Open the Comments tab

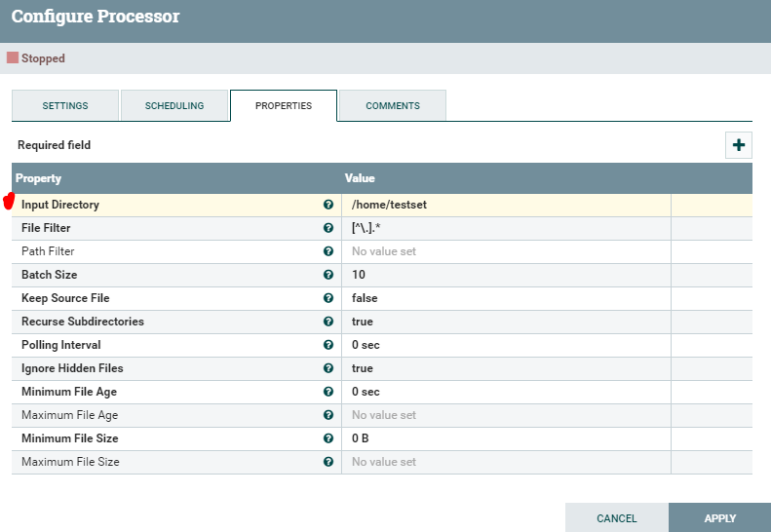click(393, 105)
